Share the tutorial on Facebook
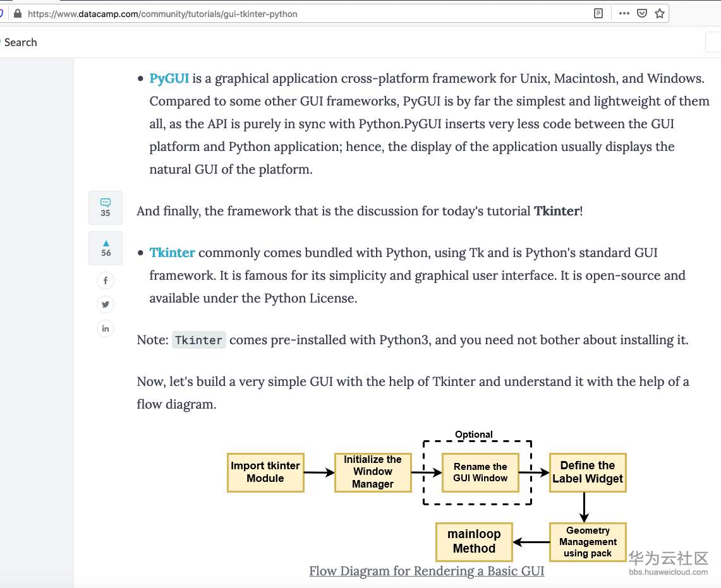 [106, 280]
